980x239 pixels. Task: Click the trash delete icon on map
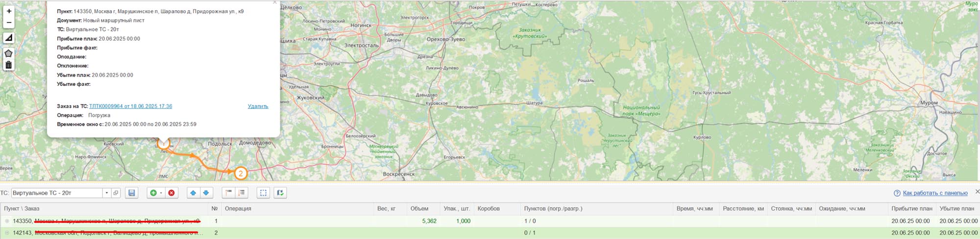click(9, 65)
